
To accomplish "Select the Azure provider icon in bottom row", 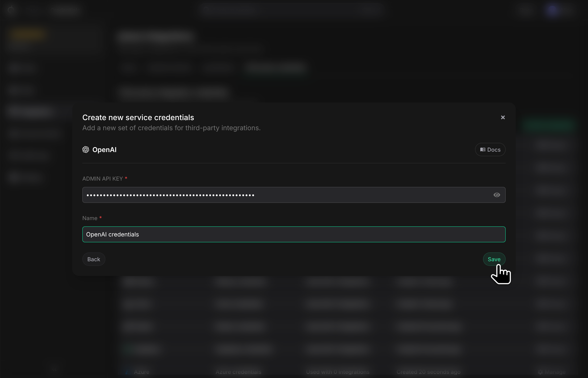I will pyautogui.click(x=128, y=372).
